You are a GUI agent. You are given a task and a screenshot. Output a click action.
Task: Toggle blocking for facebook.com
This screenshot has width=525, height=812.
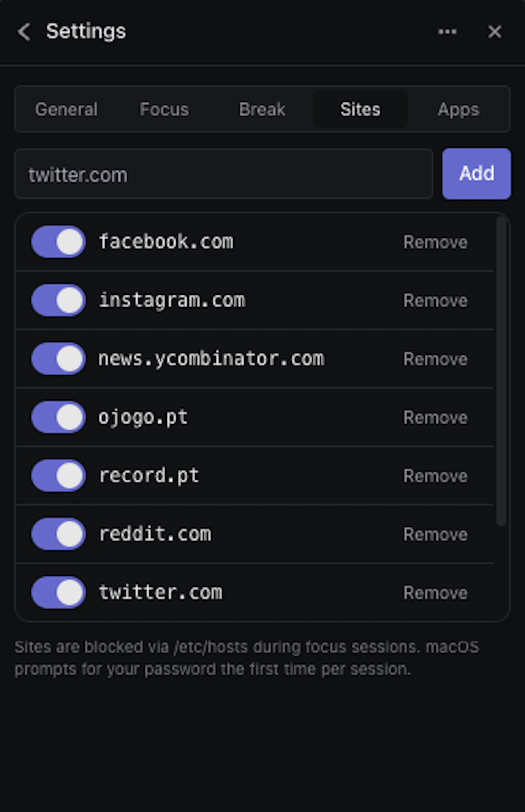pos(58,242)
